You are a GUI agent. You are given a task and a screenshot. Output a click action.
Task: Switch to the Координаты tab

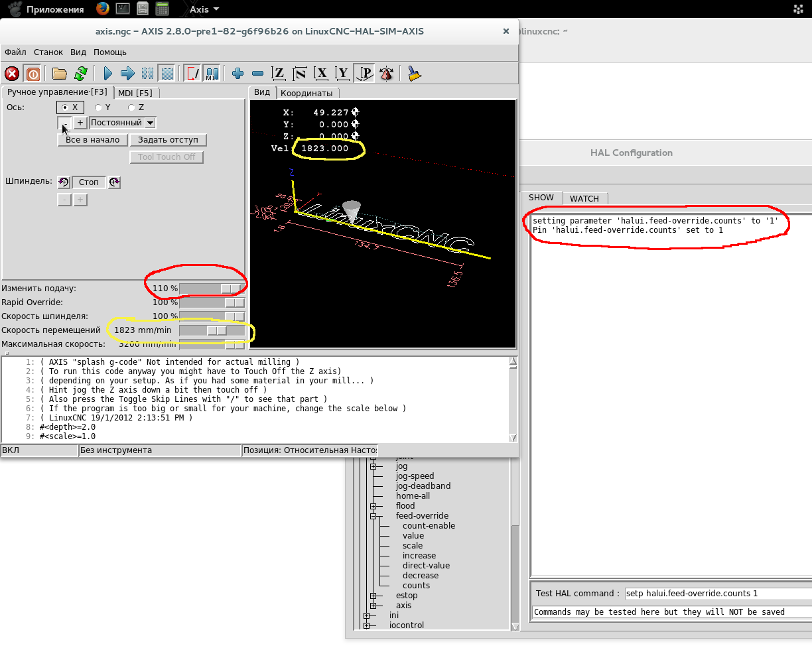coord(306,93)
